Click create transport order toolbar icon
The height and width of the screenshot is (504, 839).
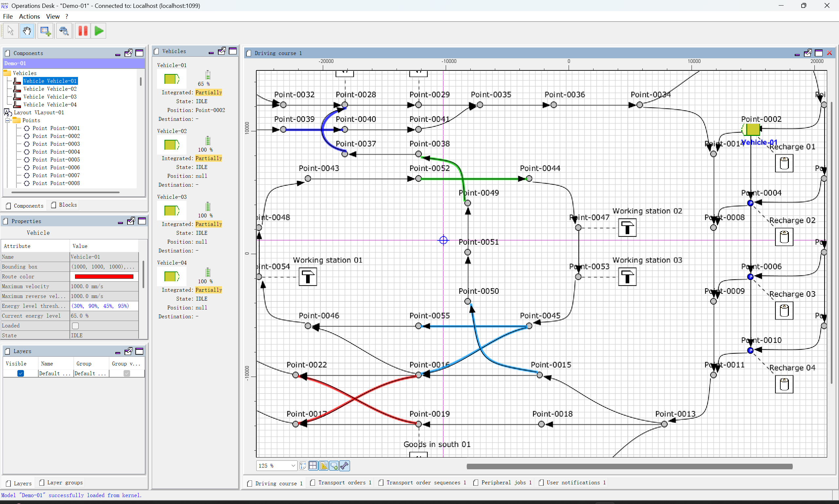tap(45, 31)
